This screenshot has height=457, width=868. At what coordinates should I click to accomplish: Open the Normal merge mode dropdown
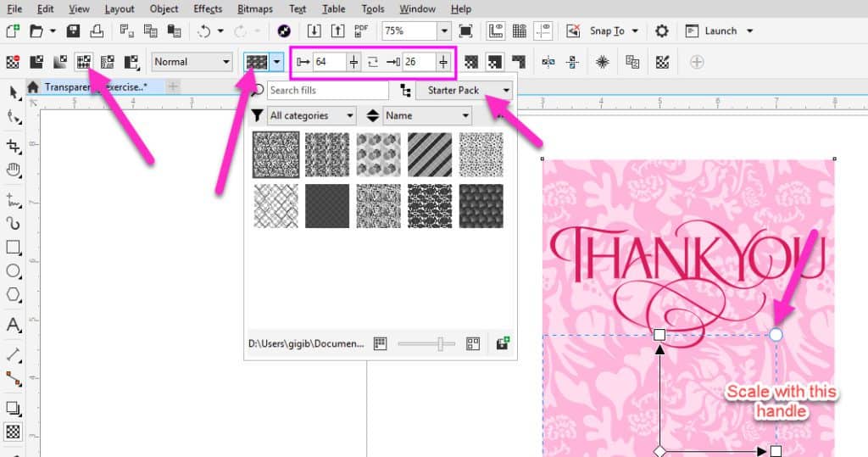pos(192,62)
